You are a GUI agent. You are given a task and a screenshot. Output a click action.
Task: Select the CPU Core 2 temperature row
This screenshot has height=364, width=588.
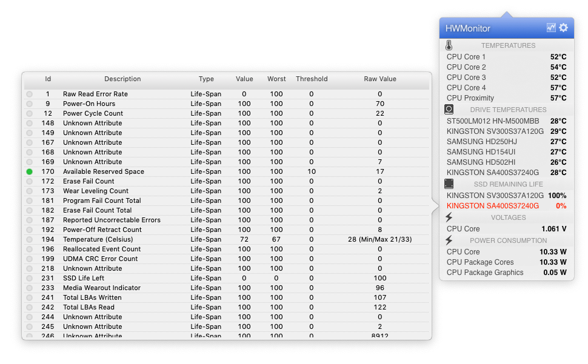(x=507, y=67)
